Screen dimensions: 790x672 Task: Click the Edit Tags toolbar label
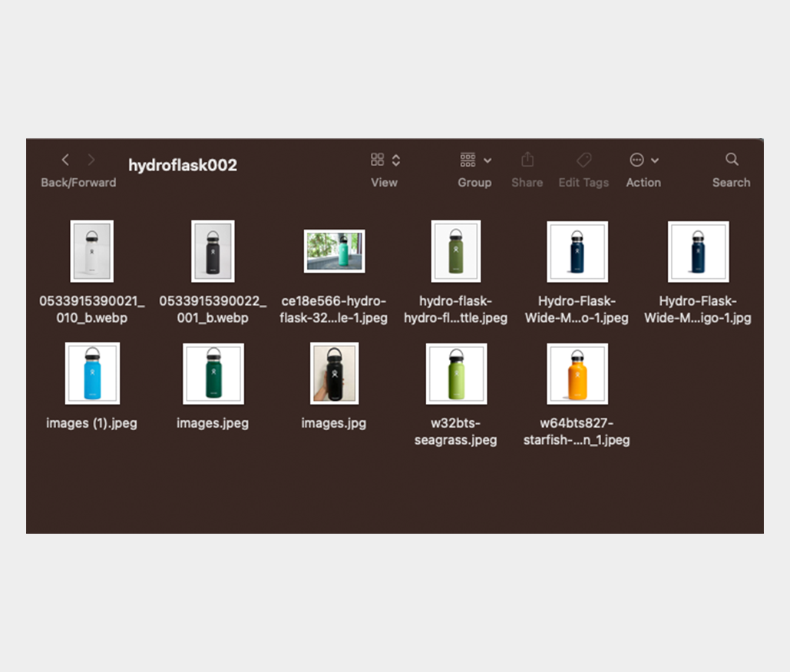tap(584, 183)
